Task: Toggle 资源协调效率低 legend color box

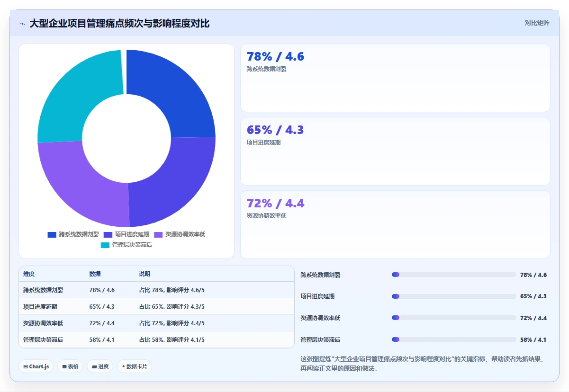Action: pyautogui.click(x=158, y=234)
